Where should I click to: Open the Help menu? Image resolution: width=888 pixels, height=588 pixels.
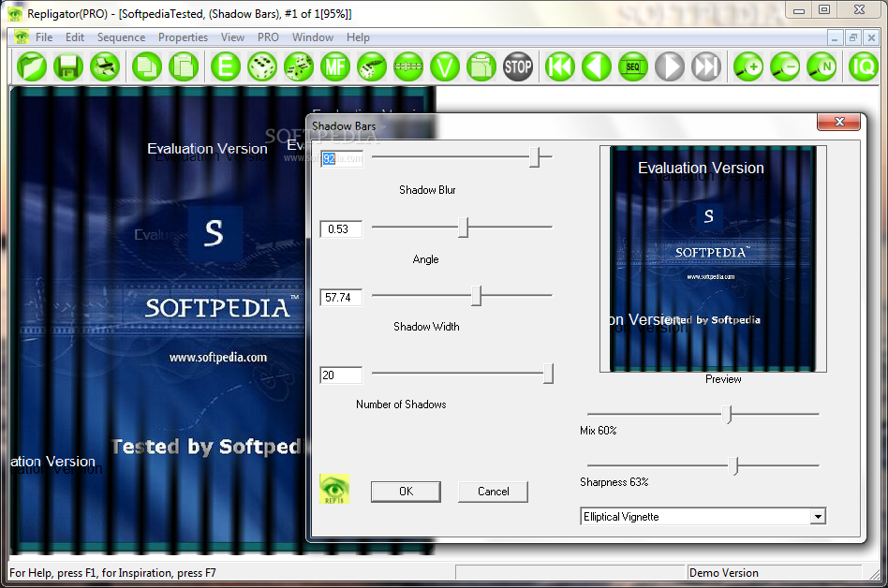[358, 37]
